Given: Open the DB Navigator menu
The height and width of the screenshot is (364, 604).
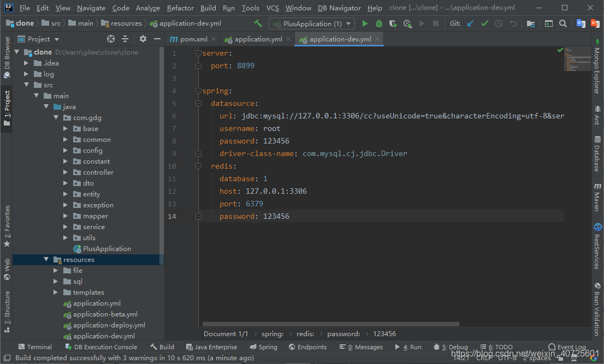Looking at the screenshot, I should coord(339,8).
